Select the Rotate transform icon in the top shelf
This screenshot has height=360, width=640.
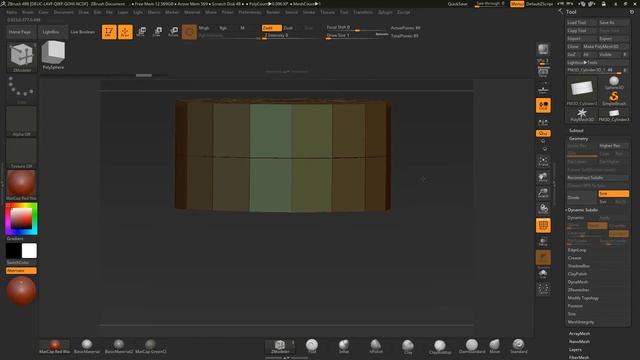coord(173,31)
